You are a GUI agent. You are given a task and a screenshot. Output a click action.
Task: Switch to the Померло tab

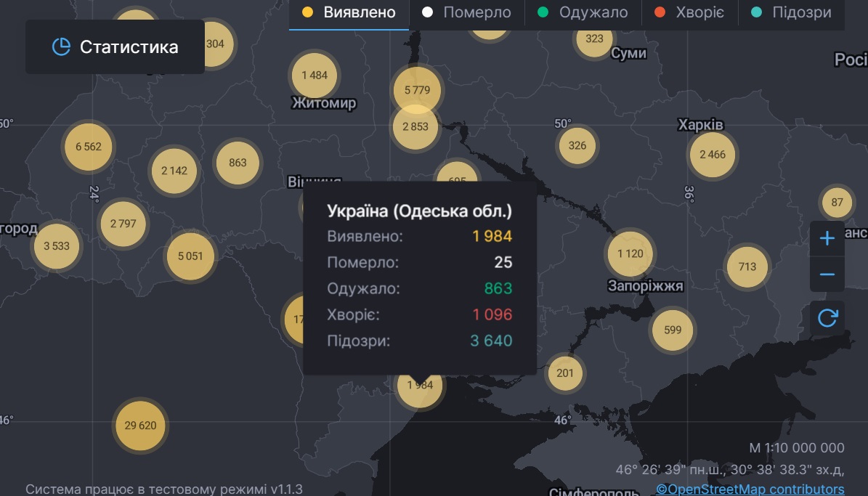point(467,12)
